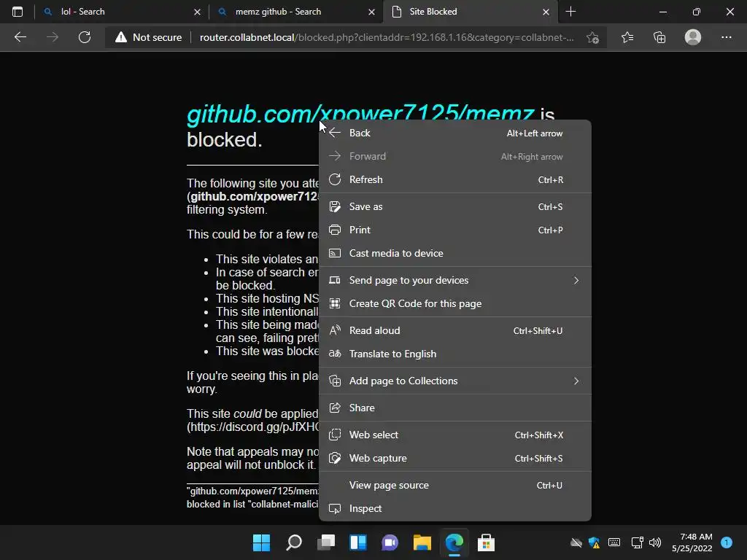Select Translate to English

tap(455, 354)
